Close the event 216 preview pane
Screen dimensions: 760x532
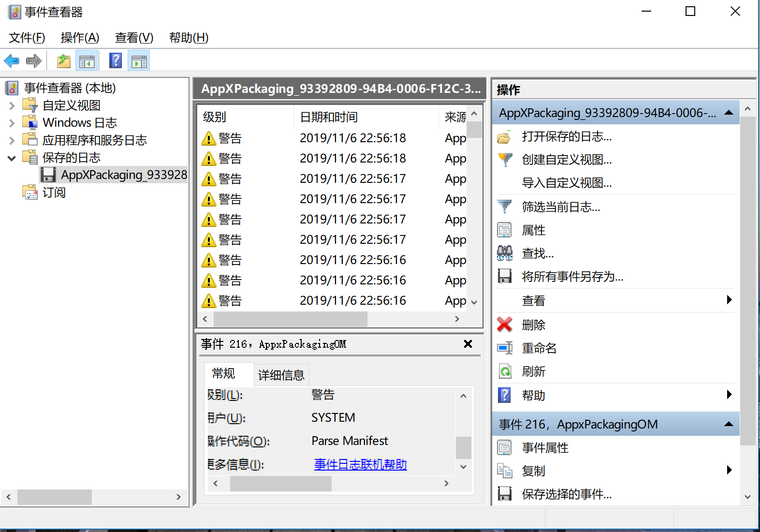coord(468,344)
